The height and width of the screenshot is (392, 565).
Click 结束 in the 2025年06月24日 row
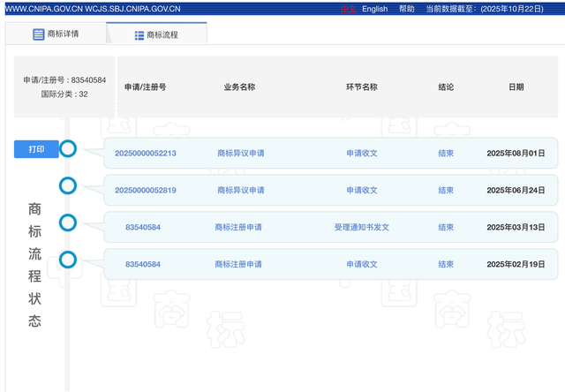[446, 190]
